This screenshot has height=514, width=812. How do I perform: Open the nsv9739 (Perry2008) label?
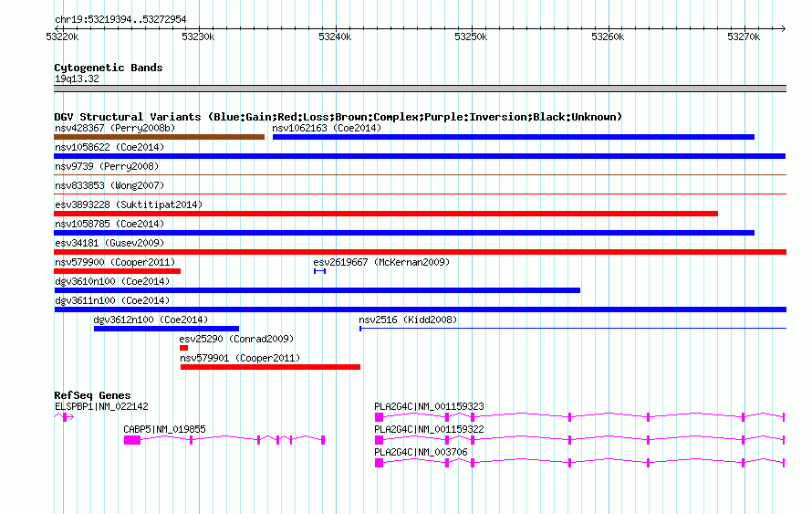[x=107, y=166]
